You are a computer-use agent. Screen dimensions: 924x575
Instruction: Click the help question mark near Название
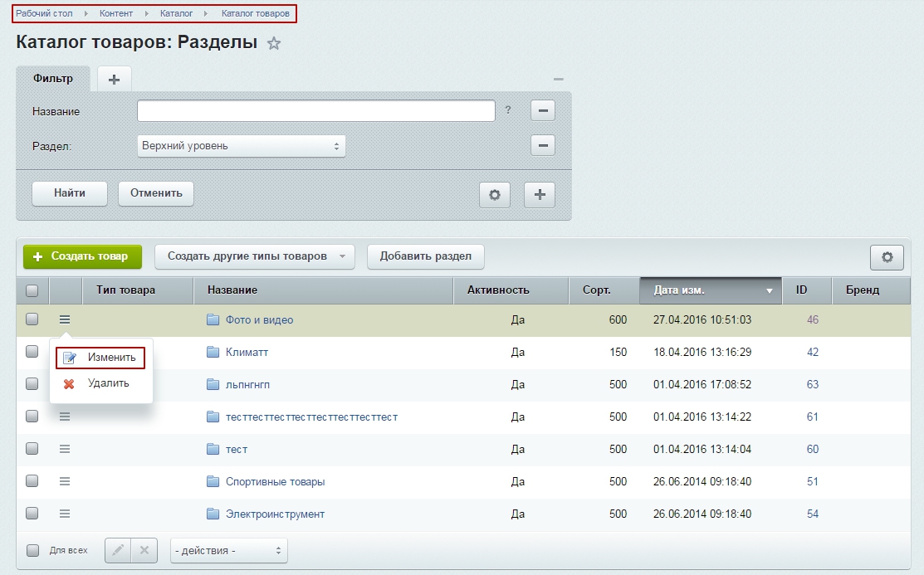pos(508,110)
